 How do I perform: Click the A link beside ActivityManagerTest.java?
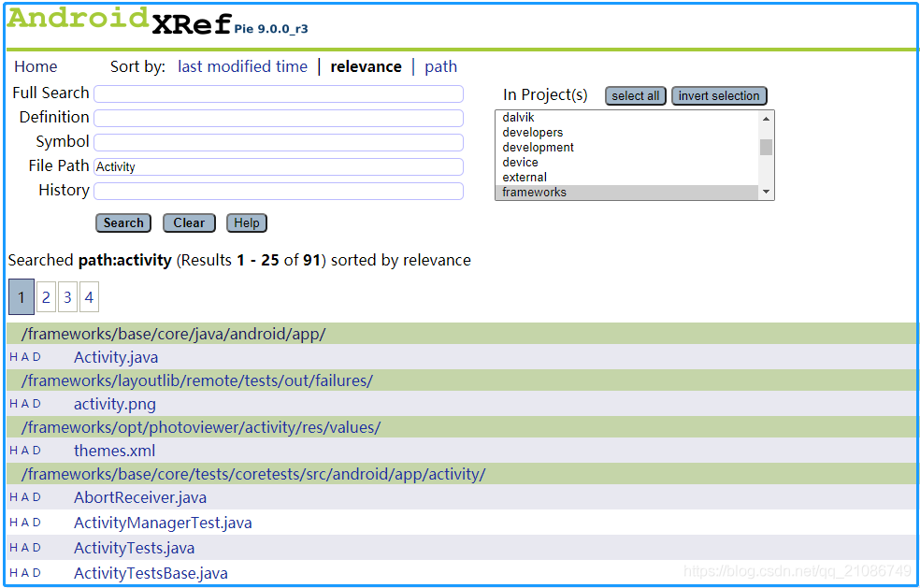[24, 523]
